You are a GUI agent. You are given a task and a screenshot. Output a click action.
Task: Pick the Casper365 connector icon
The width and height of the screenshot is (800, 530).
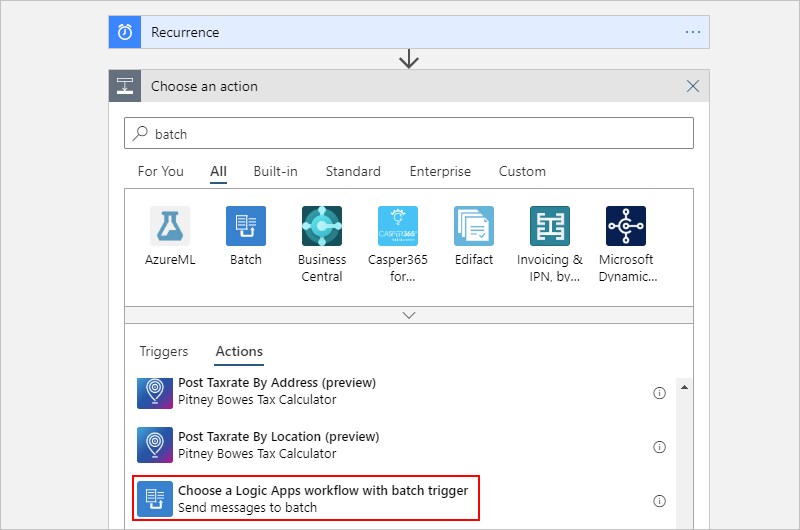click(x=398, y=226)
